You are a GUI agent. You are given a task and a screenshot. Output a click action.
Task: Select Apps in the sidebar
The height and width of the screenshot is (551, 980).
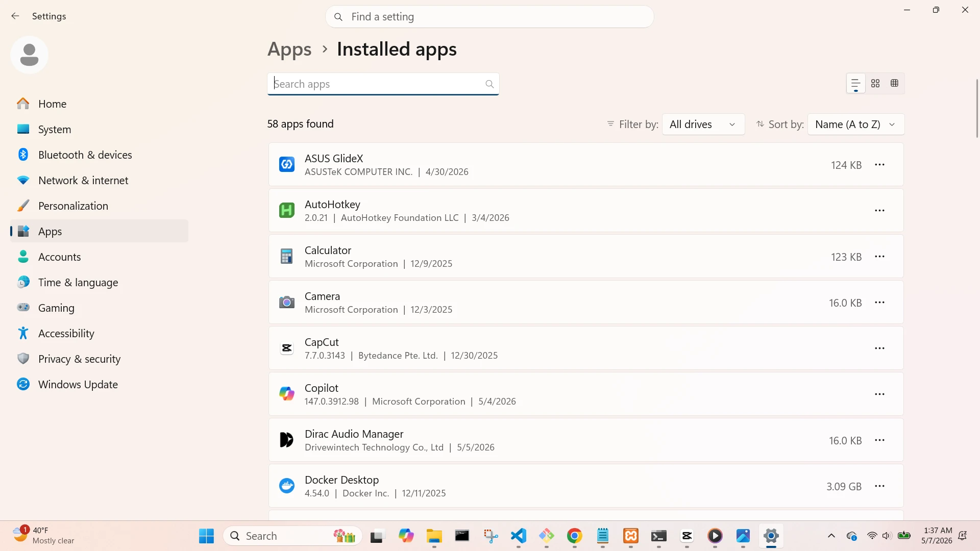[100, 231]
